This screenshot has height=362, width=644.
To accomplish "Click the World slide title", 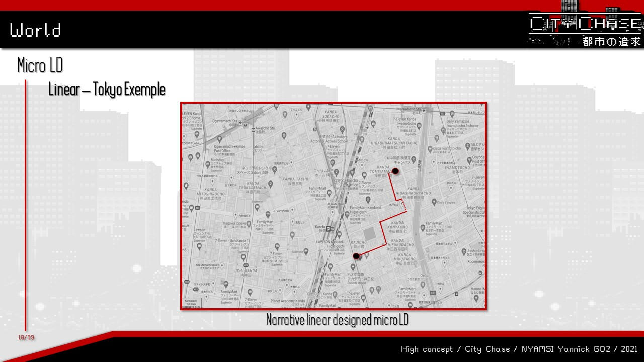I will pyautogui.click(x=35, y=30).
